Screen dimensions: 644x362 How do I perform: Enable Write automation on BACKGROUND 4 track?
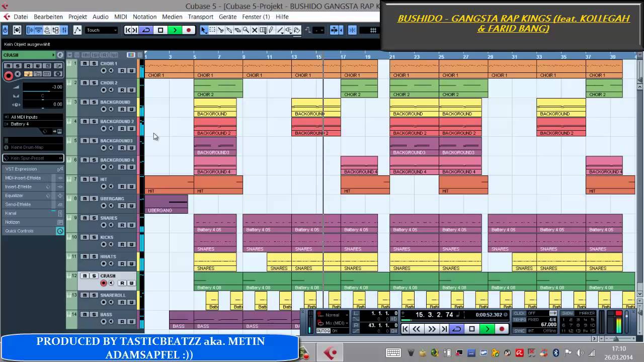click(131, 167)
